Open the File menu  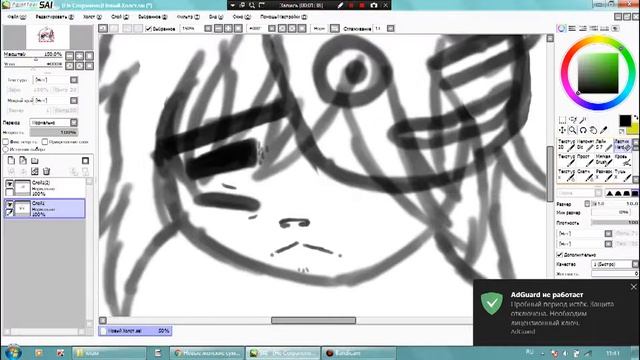[17, 17]
